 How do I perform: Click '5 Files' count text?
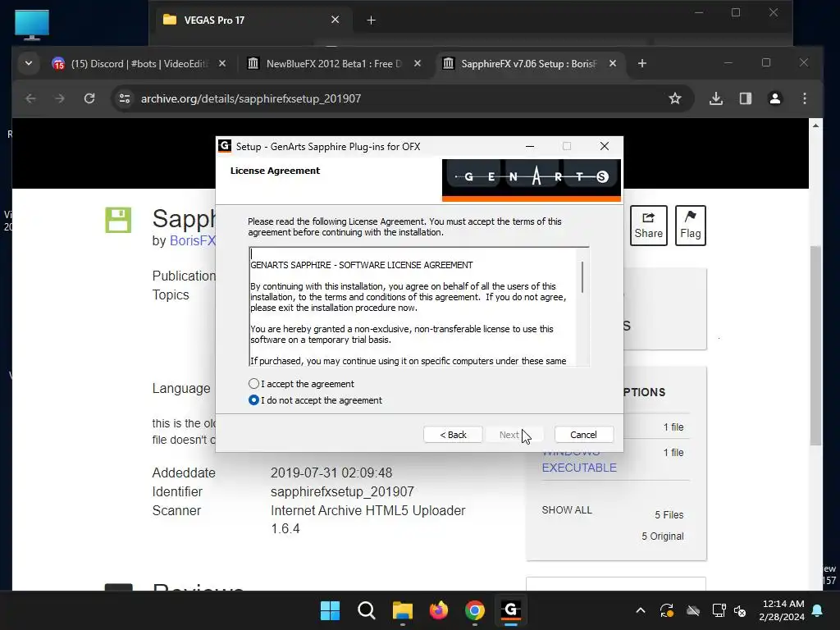point(669,515)
